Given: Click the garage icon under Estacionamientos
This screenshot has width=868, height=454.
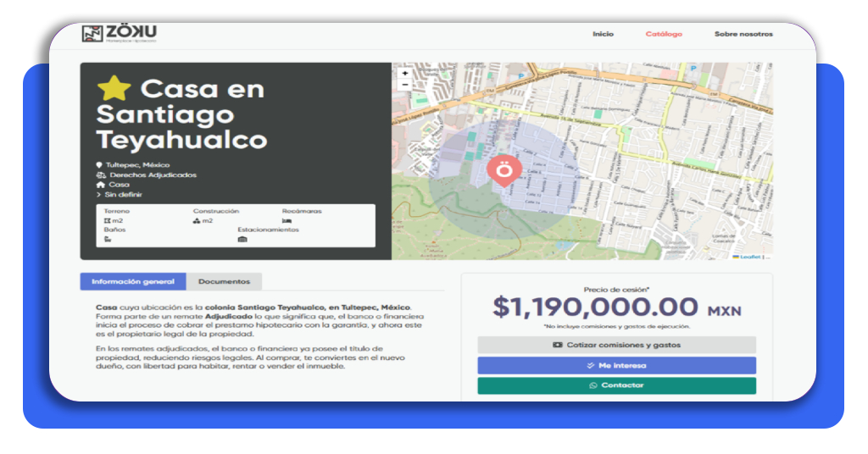Looking at the screenshot, I should pos(242,240).
